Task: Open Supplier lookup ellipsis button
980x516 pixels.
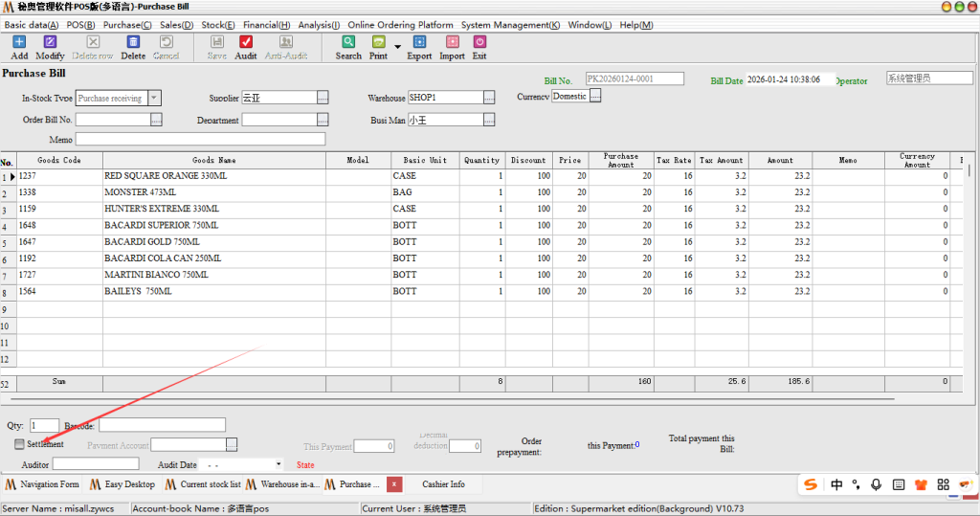Action: click(323, 98)
